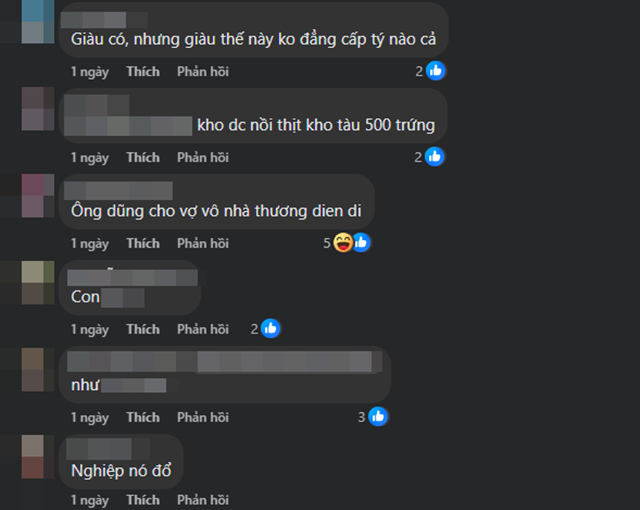Screen dimensions: 640x510
Task: Click blue like icon beside laughing emoji
Action: tap(362, 243)
